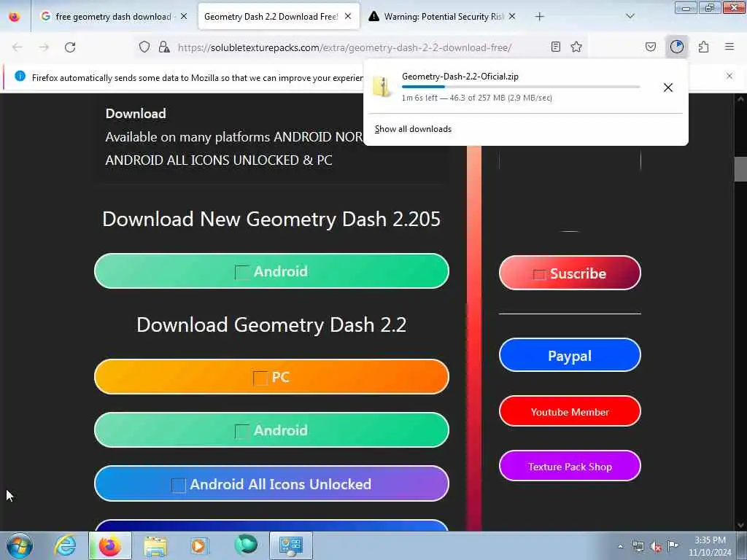Viewport: 747px width, 560px height.
Task: Click the info icon in notification bar
Action: point(20,76)
